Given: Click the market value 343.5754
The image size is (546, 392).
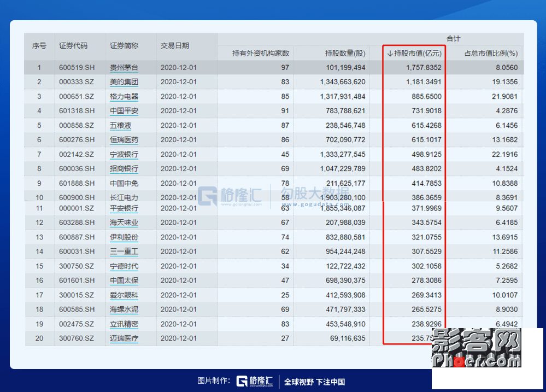Looking at the screenshot, I should point(426,223).
